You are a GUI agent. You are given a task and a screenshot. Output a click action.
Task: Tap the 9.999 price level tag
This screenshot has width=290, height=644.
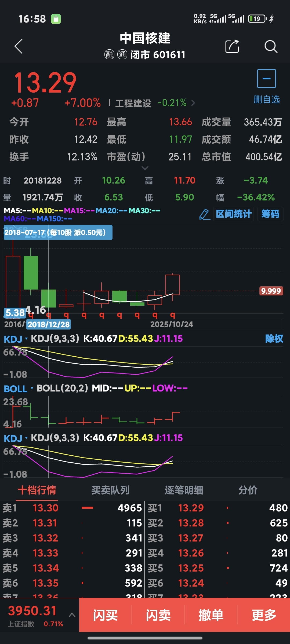[271, 291]
